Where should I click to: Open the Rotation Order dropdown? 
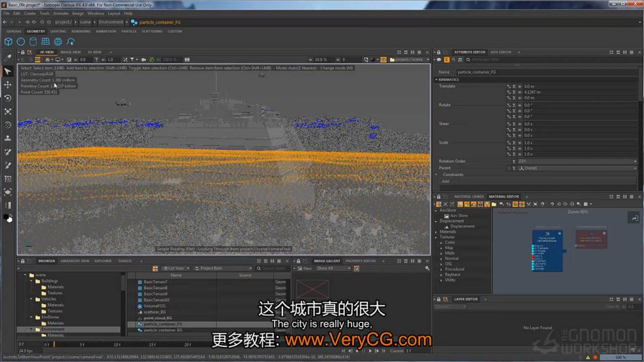(x=577, y=162)
